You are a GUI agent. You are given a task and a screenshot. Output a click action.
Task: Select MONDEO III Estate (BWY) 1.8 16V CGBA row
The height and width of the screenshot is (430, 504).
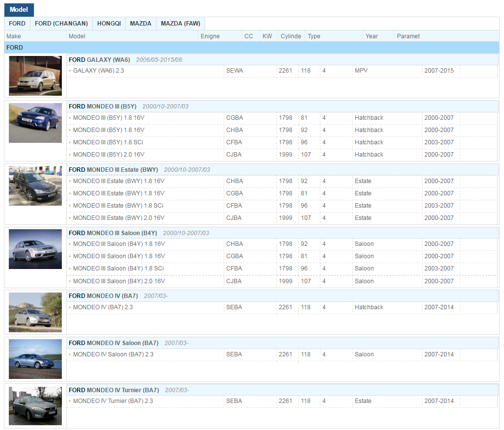tap(283, 193)
